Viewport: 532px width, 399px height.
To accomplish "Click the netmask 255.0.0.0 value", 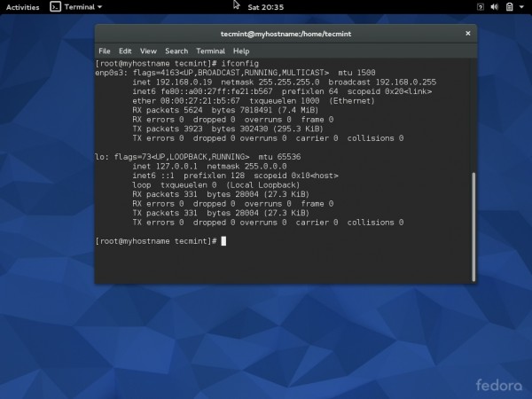I will pyautogui.click(x=246, y=167).
